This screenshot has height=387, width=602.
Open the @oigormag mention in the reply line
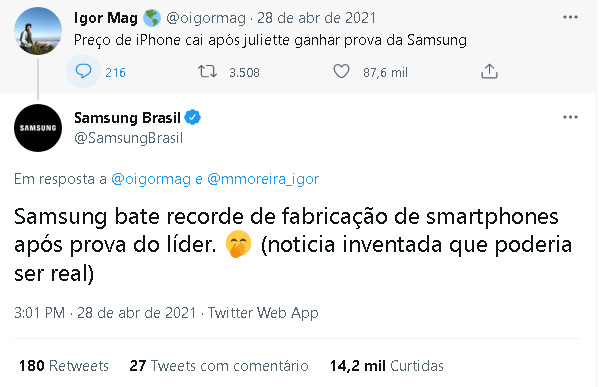pos(151,179)
